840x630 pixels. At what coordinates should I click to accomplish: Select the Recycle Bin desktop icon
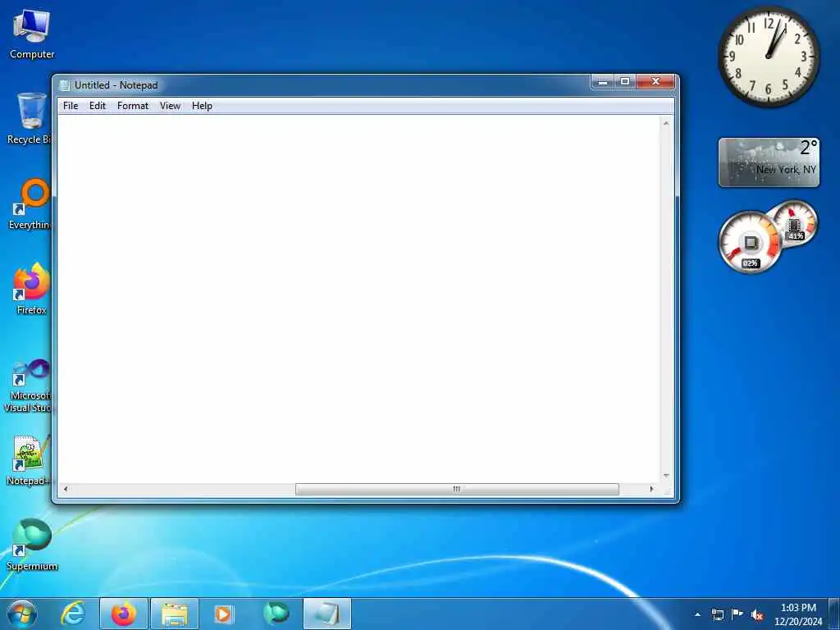coord(30,119)
